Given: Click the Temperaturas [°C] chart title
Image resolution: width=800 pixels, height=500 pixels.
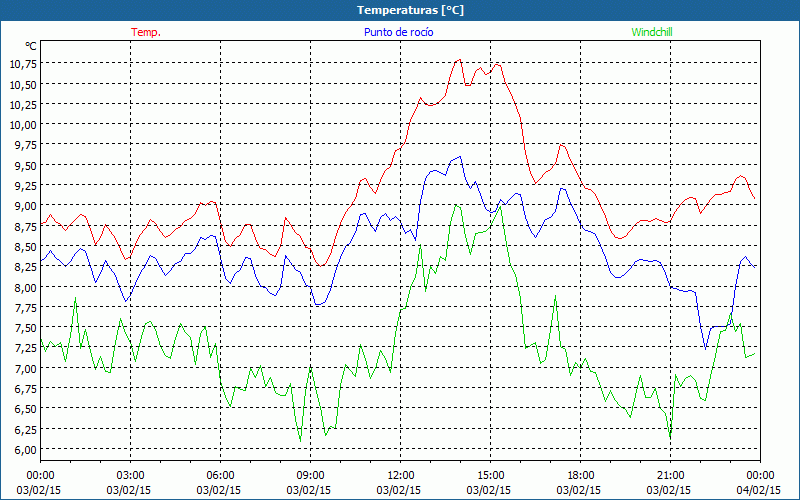Looking at the screenshot, I should (x=410, y=10).
